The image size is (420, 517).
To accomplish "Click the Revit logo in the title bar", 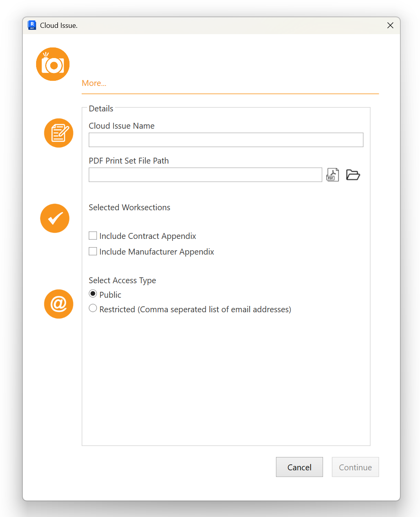I will coord(31,25).
